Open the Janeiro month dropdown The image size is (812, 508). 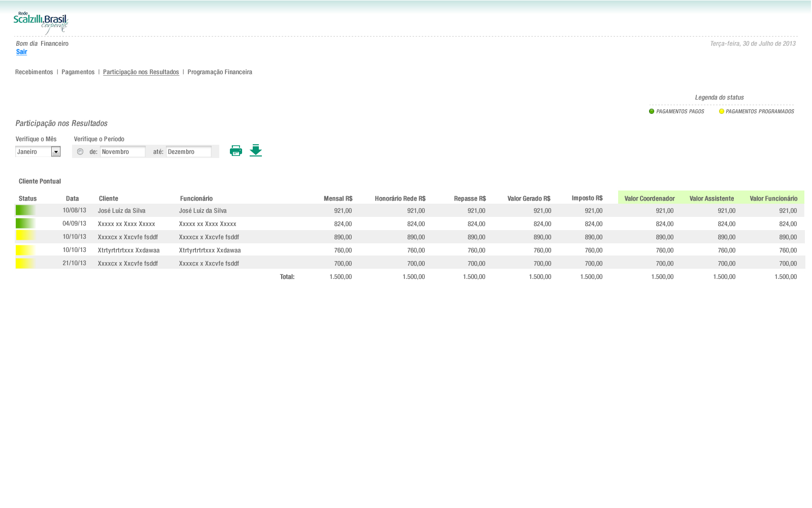pos(56,152)
